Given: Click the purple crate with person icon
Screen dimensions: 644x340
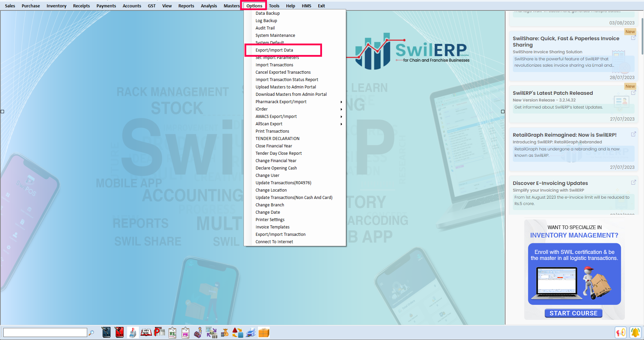Looking at the screenshot, I should tap(198, 332).
